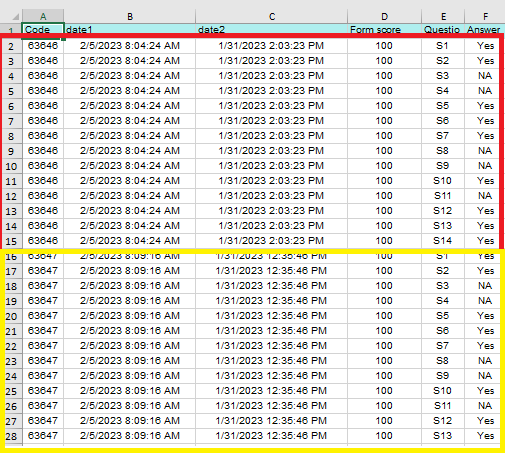Screen dimensions: 514x456
Task: Select column F header
Action: pyautogui.click(x=485, y=16)
